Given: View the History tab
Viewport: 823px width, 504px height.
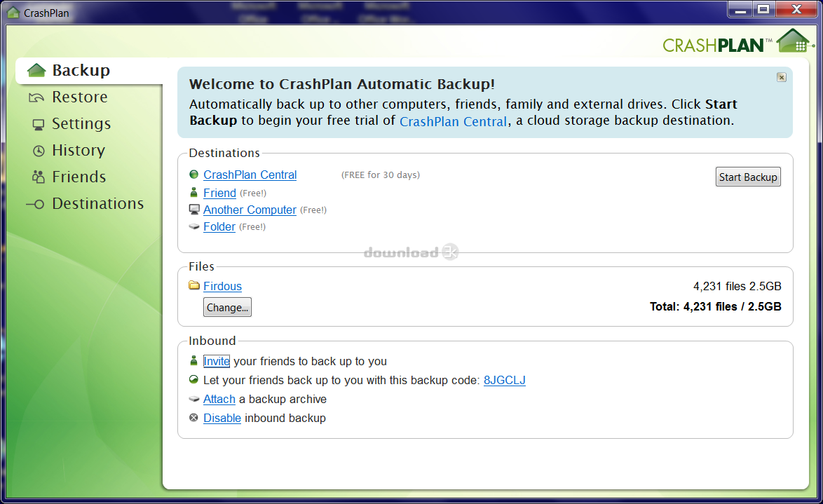Looking at the screenshot, I should (x=79, y=151).
